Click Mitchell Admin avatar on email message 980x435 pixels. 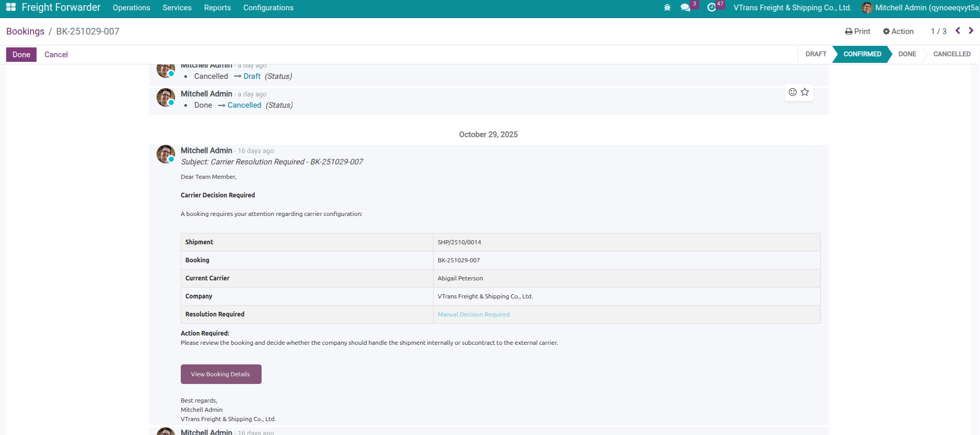[x=166, y=154]
